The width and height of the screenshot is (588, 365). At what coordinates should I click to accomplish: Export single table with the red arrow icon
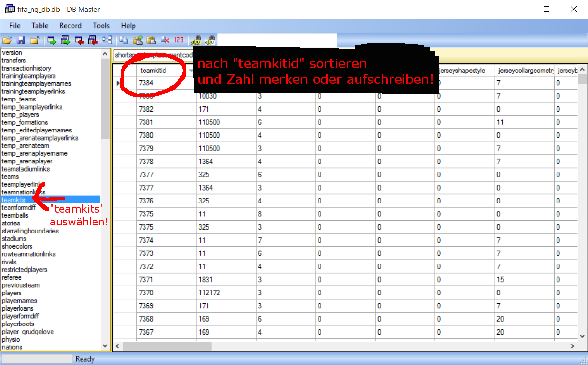tap(79, 41)
